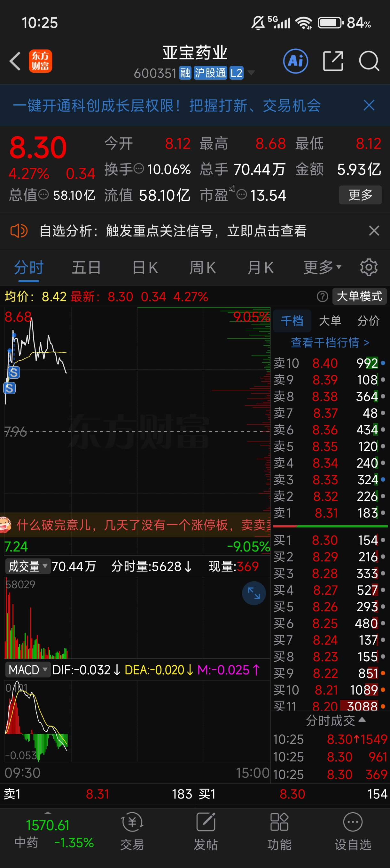
Task: Tap the 设自选 add watchlist icon
Action: 353,831
